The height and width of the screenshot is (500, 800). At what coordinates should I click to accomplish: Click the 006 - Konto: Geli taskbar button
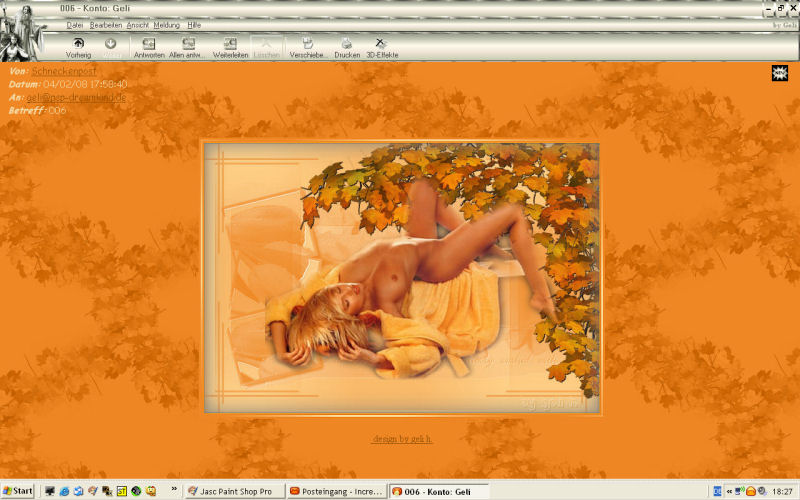[439, 491]
